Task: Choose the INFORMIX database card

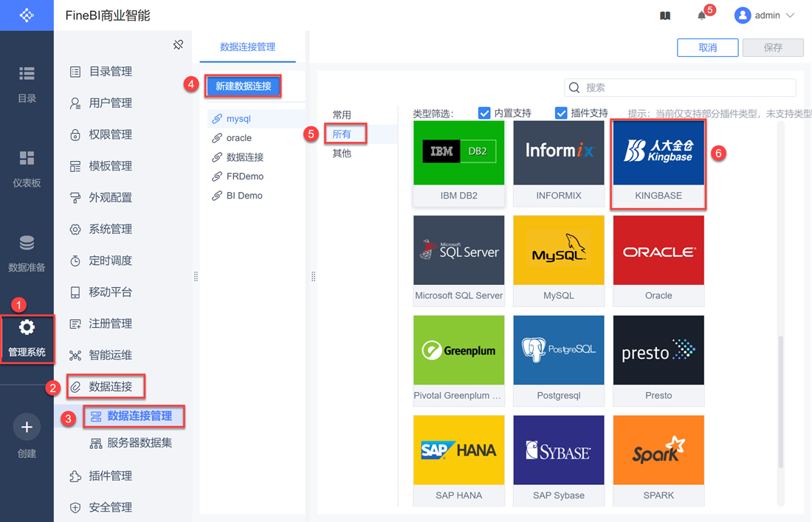Action: 559,163
